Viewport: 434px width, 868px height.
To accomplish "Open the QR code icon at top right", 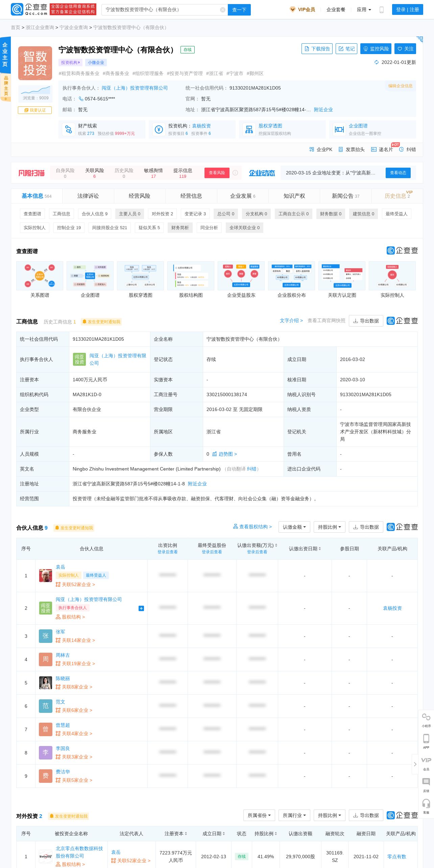I will click(x=420, y=39).
